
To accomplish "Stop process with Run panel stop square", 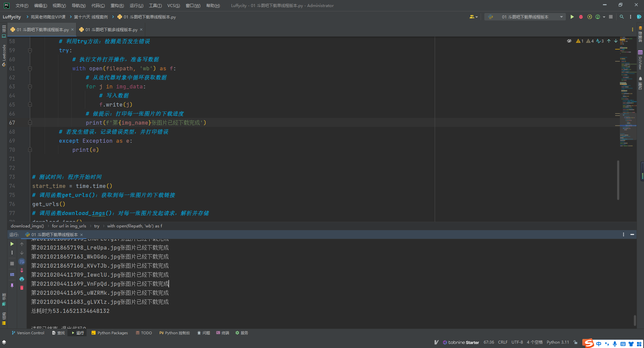I will click(12, 264).
